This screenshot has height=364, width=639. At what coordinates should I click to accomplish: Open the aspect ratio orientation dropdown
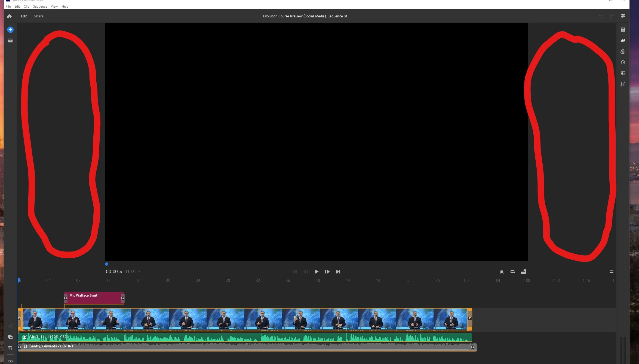523,271
